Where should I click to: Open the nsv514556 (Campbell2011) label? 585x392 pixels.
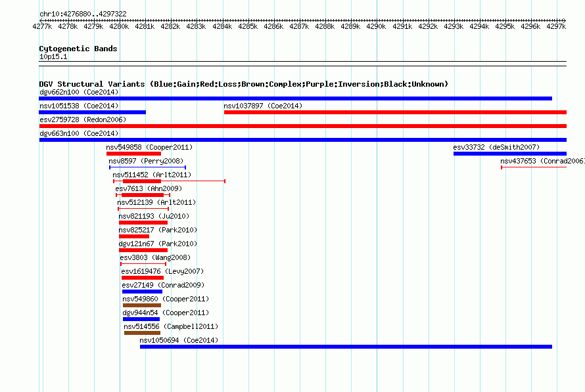pos(171,326)
